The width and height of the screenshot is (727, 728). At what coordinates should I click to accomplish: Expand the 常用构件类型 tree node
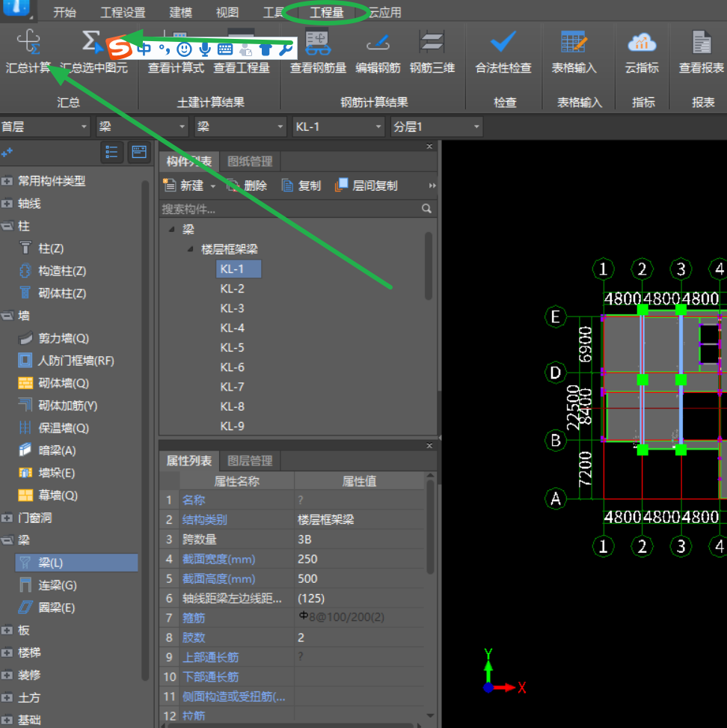click(x=7, y=180)
